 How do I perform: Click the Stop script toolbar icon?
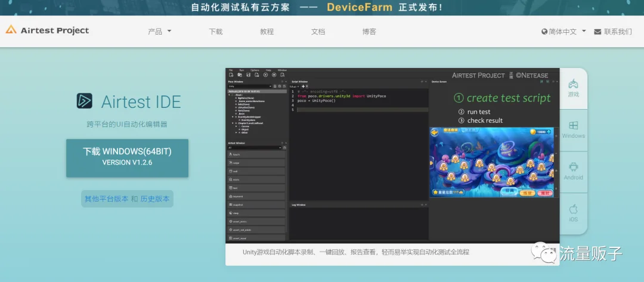click(x=274, y=75)
